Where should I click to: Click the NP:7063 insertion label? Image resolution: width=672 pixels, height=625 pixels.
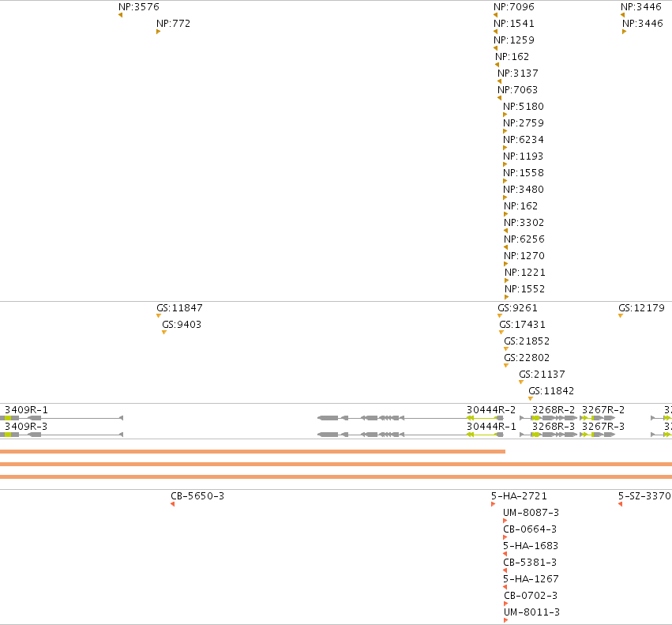(517, 89)
